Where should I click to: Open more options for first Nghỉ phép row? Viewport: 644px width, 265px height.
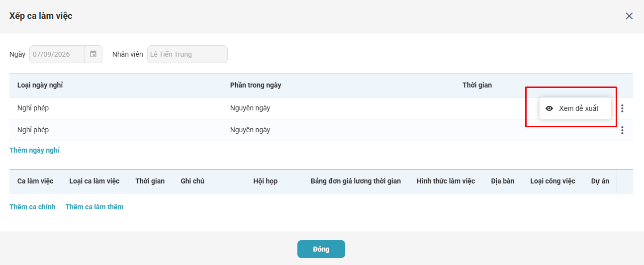click(x=622, y=108)
